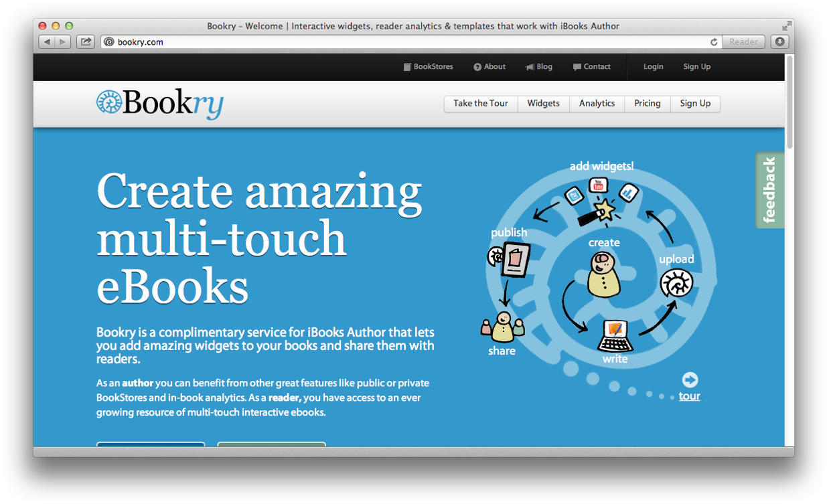Select the Analytics menu item

tap(597, 104)
